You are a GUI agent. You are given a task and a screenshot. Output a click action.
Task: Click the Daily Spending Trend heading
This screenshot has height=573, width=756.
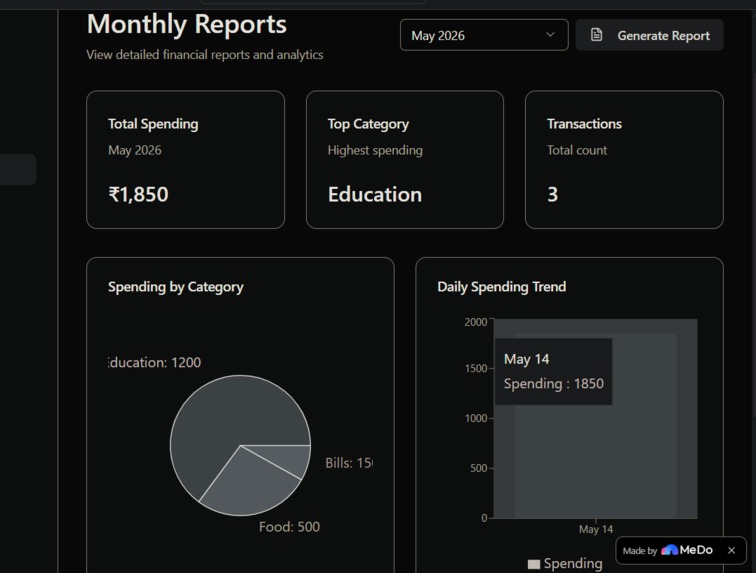501,287
